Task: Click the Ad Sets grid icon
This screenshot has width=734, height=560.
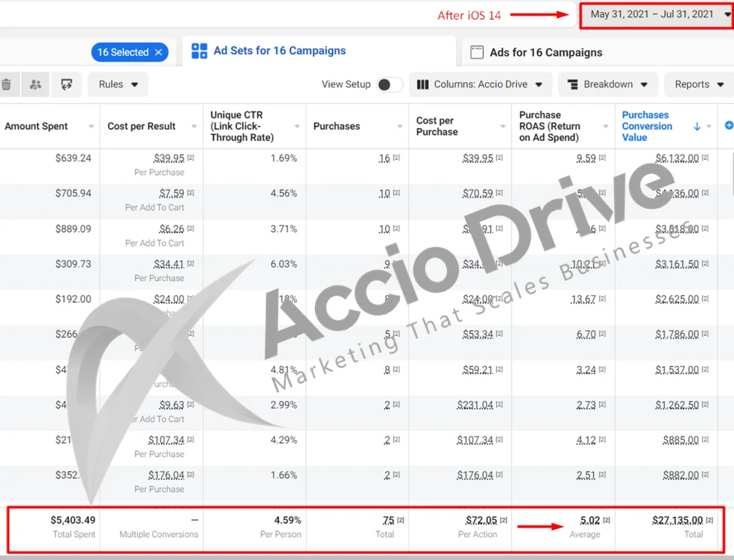Action: [199, 51]
